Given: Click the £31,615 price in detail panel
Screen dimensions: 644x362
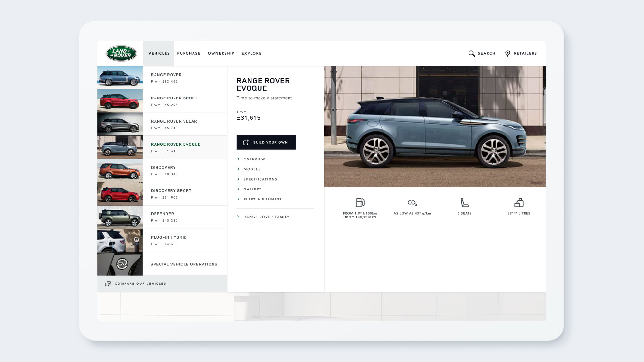Looking at the screenshot, I should [249, 118].
